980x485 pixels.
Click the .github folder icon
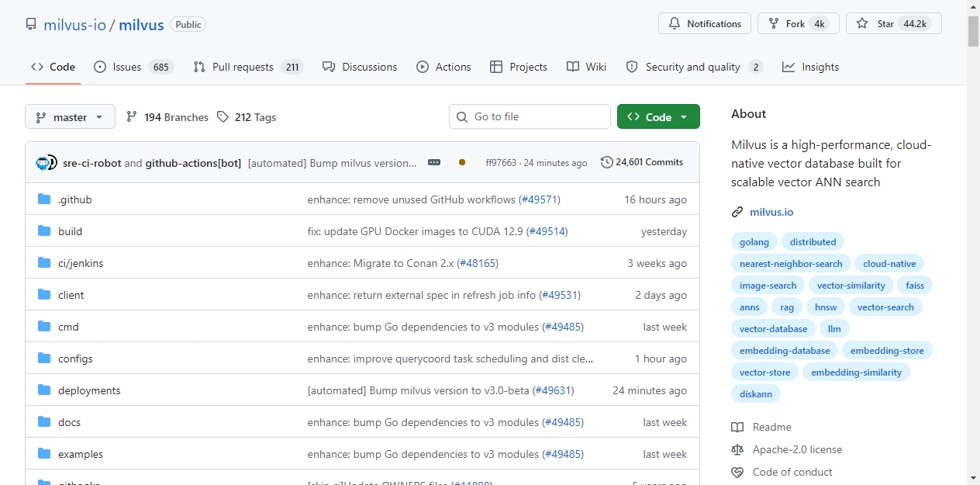[x=44, y=199]
